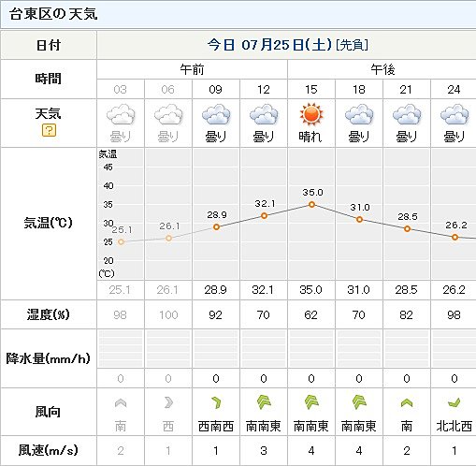Screen dimensions: 476x466
Task: Click the cloudy icon for 12 o'clock
Action: [x=264, y=114]
